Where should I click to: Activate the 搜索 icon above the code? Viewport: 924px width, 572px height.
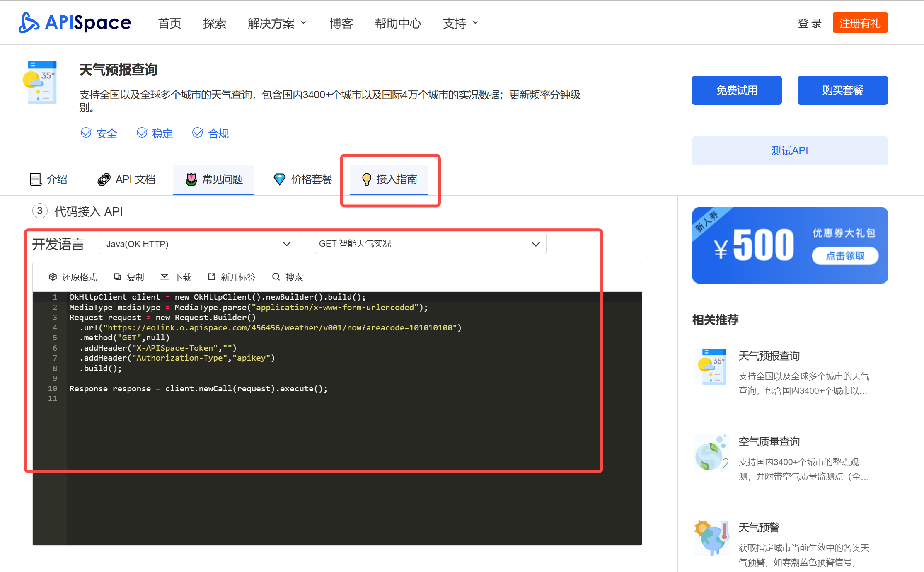[x=276, y=276]
